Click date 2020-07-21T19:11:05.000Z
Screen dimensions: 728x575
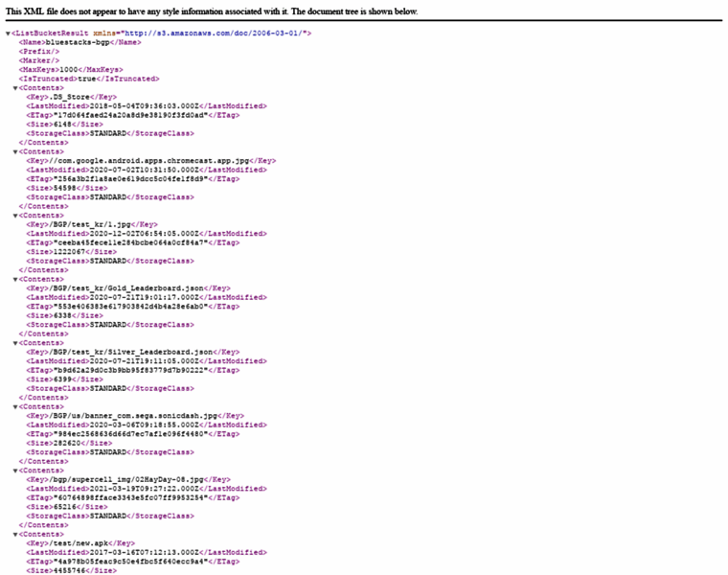144,361
